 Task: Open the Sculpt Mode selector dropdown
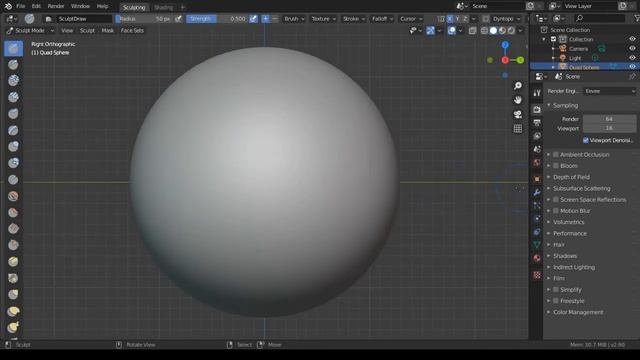[30, 31]
